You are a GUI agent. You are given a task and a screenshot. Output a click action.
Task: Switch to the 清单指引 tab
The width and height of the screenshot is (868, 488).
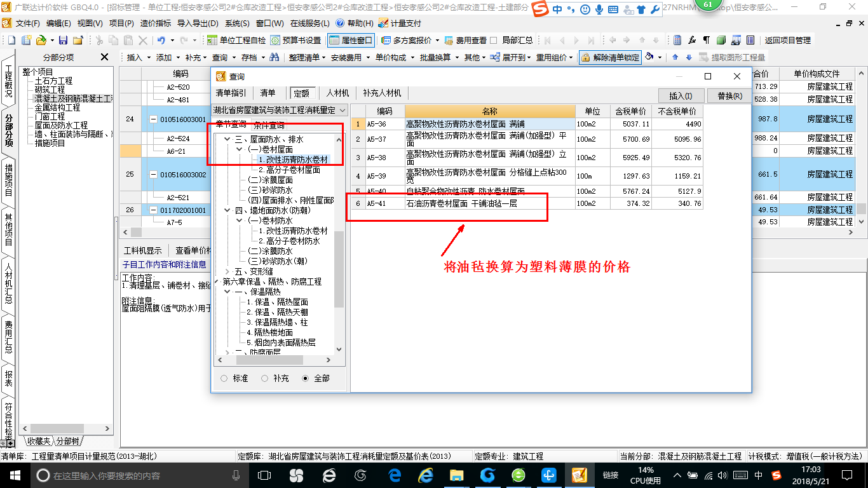(231, 93)
